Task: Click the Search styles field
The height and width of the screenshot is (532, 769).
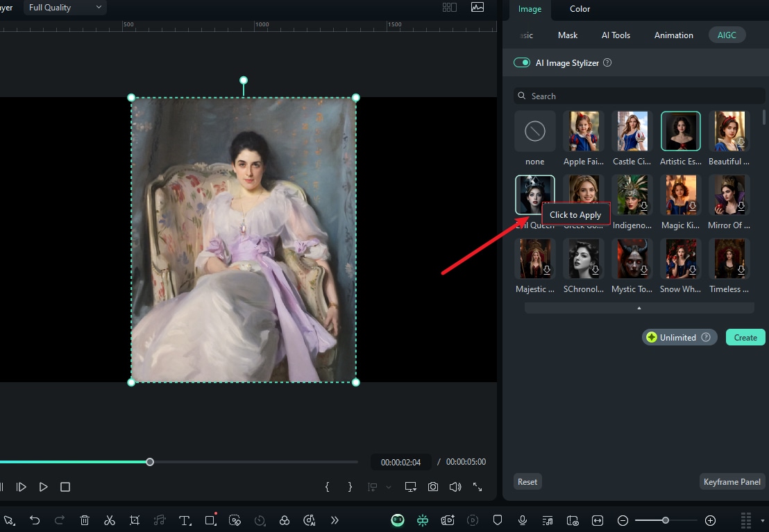Action: [x=639, y=96]
